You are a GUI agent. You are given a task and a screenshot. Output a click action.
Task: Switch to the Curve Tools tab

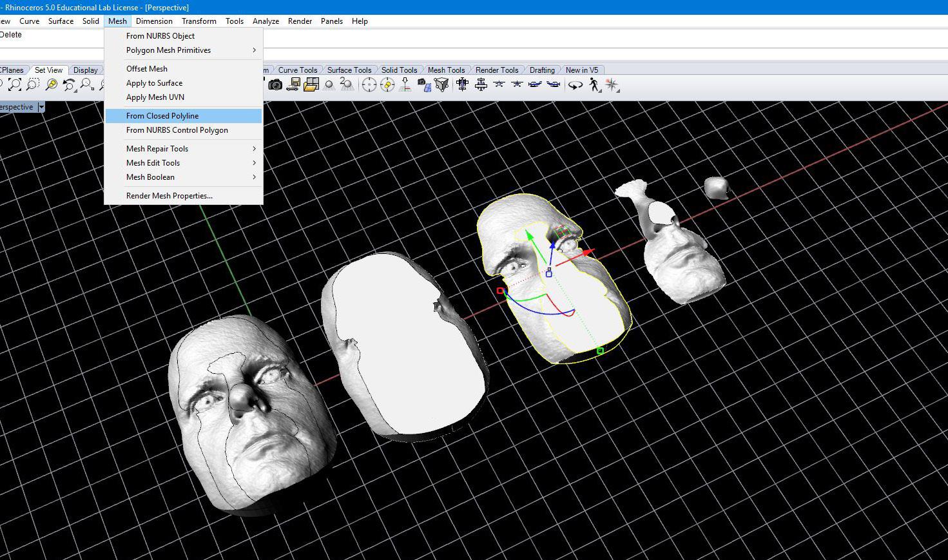pos(298,70)
